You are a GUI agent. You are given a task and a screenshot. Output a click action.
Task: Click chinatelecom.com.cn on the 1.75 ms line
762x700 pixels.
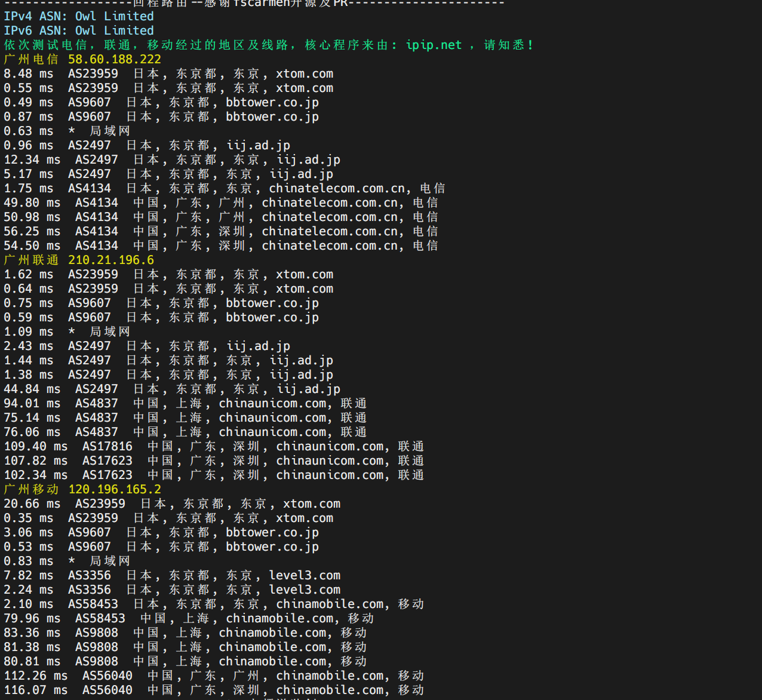pyautogui.click(x=337, y=188)
